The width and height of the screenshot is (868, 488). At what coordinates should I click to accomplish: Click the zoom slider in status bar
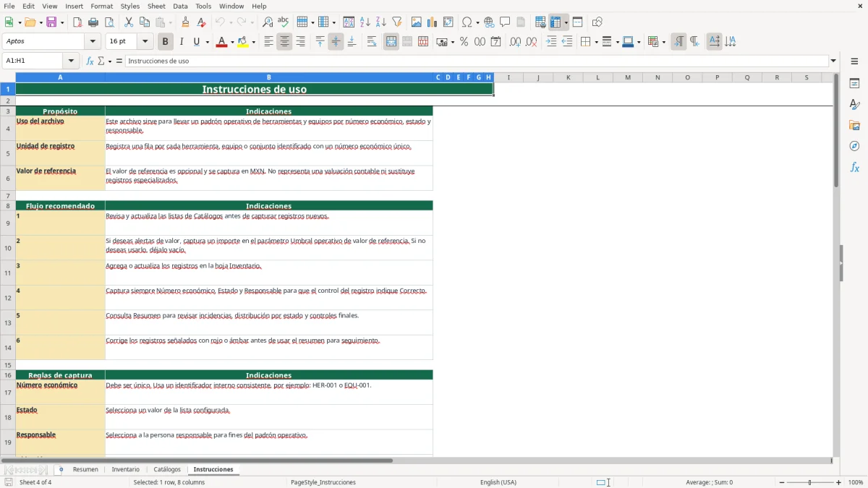pyautogui.click(x=809, y=482)
